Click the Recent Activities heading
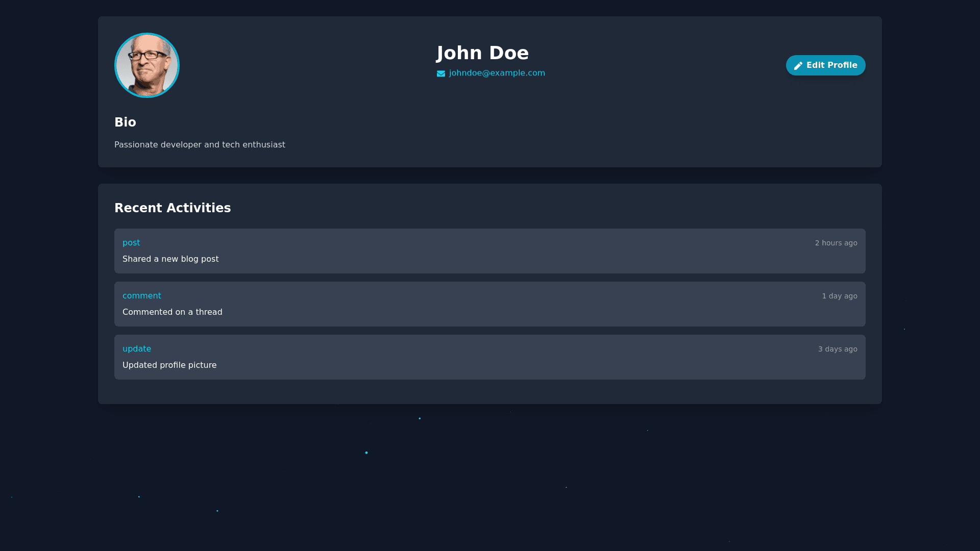Viewport: 980px width, 551px height. click(x=173, y=208)
